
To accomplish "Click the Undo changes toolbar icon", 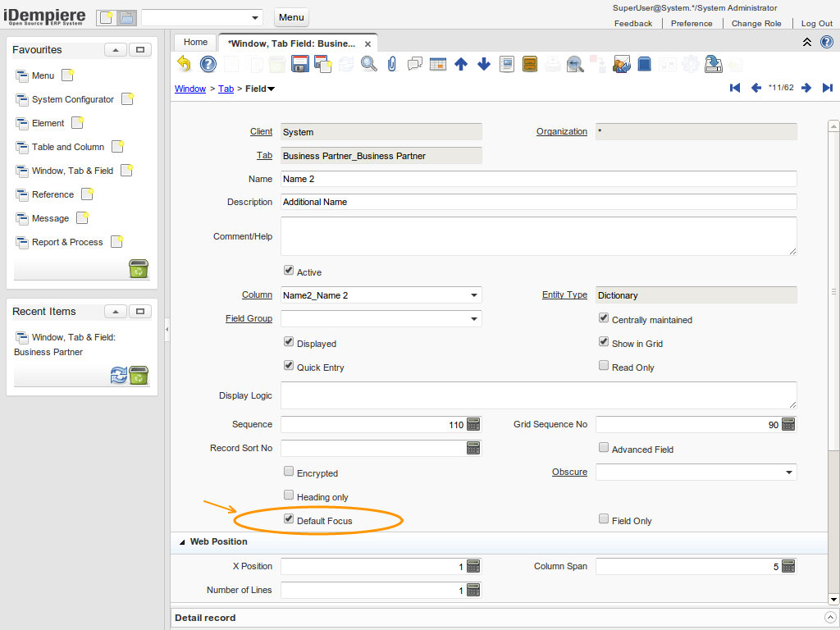I will [185, 64].
